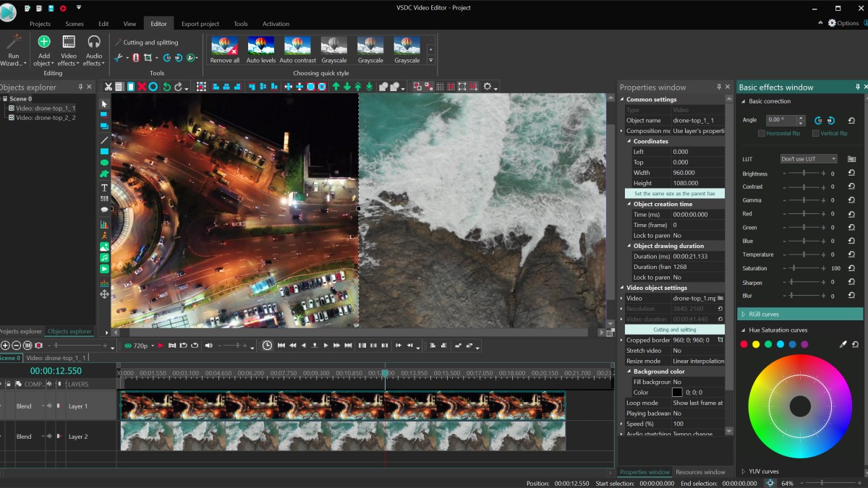
Task: Open Video effects in the ribbon
Action: coord(69,50)
